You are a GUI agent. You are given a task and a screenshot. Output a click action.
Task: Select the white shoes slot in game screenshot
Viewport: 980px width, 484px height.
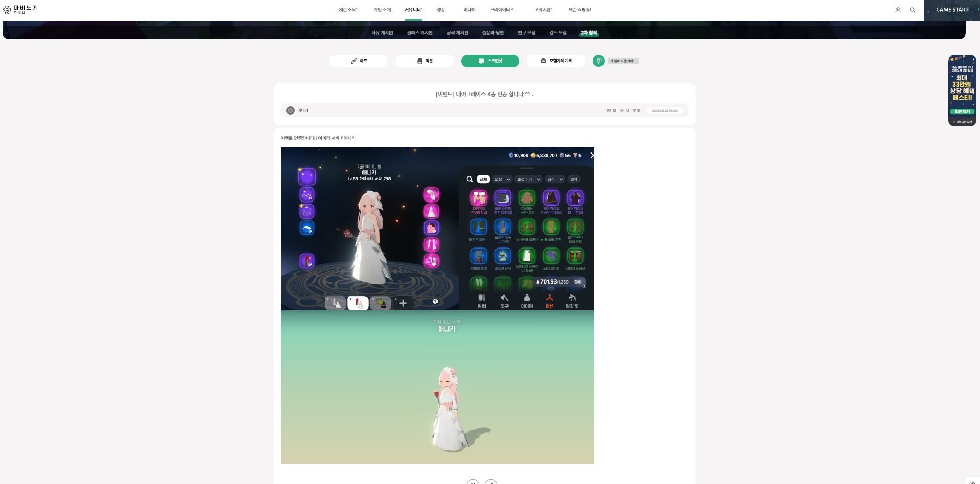pyautogui.click(x=431, y=261)
